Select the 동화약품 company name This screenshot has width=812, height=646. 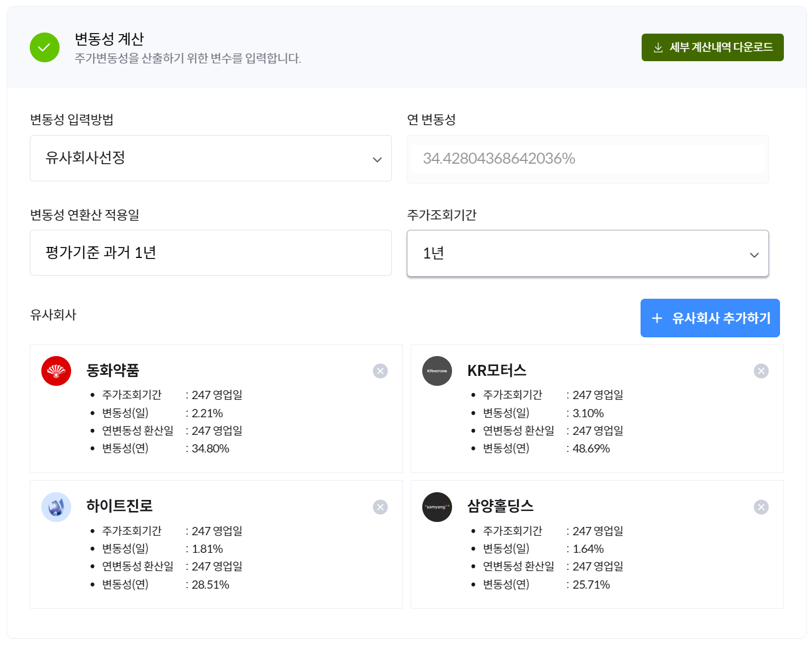pyautogui.click(x=113, y=370)
